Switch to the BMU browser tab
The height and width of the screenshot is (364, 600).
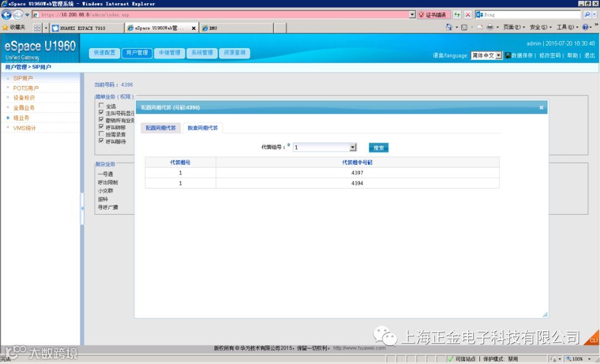[x=236, y=28]
